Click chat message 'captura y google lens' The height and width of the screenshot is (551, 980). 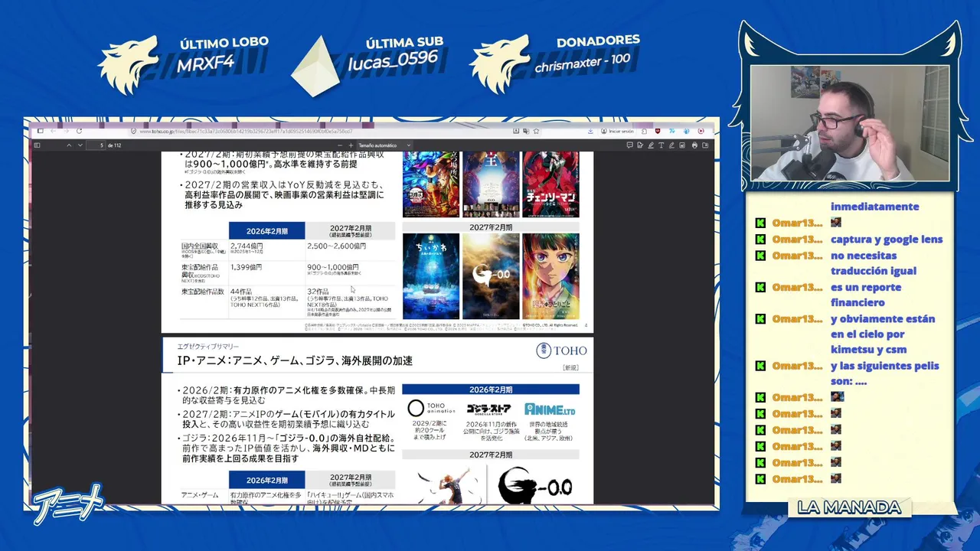coord(887,239)
